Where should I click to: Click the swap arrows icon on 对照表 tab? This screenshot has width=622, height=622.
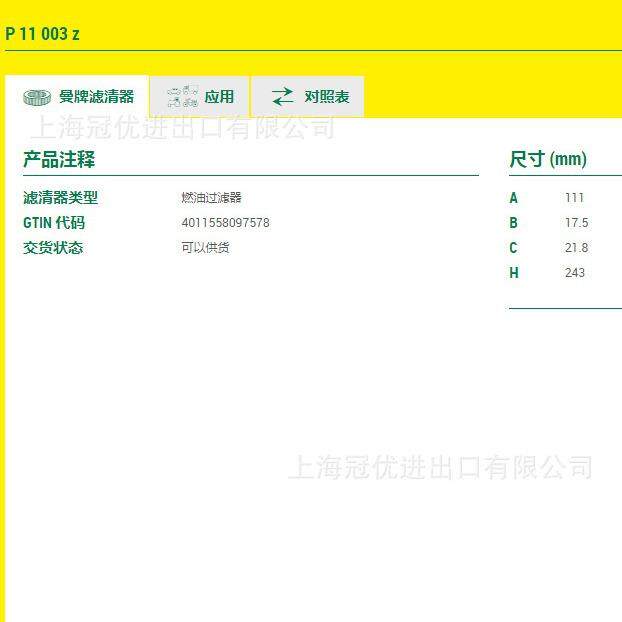point(283,97)
